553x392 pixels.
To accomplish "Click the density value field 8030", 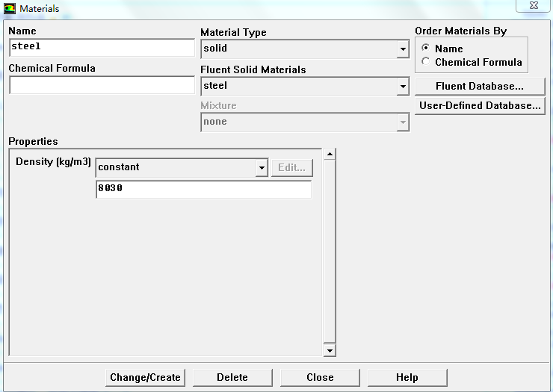I will 203,190.
